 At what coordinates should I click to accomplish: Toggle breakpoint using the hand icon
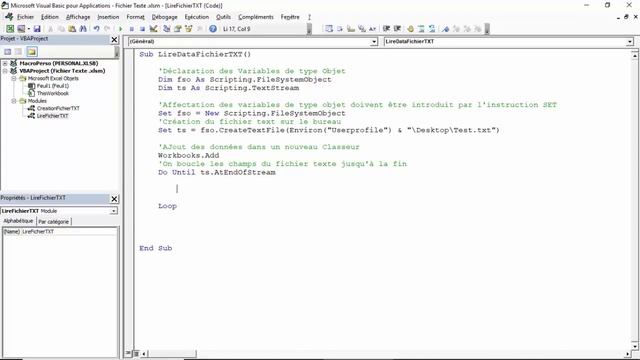(x=410, y=29)
